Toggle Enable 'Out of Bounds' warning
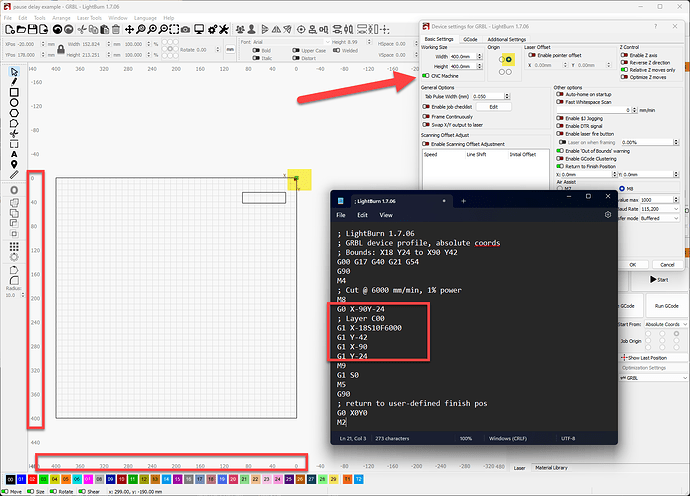The height and width of the screenshot is (496, 690). tap(560, 151)
